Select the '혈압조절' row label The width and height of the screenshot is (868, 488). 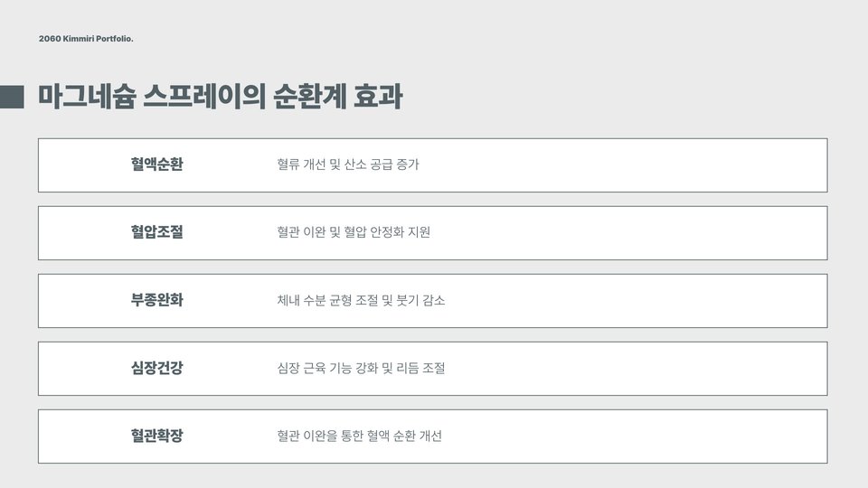coord(156,232)
